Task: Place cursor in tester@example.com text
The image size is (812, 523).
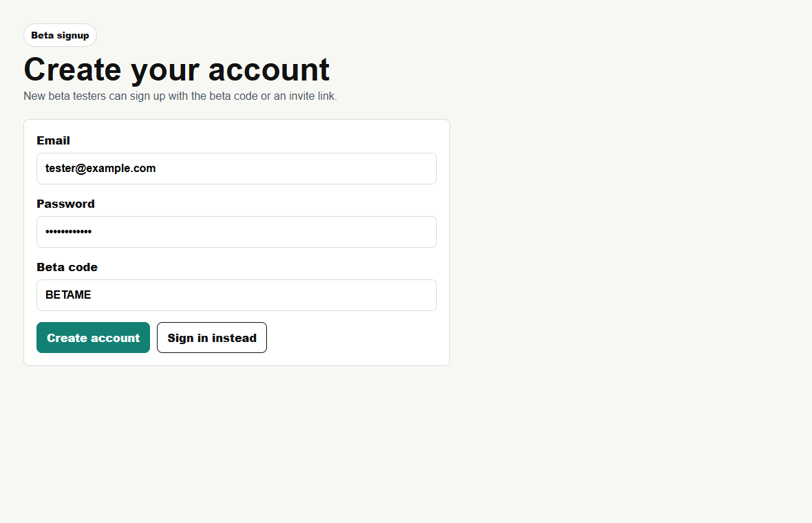Action: tap(100, 169)
